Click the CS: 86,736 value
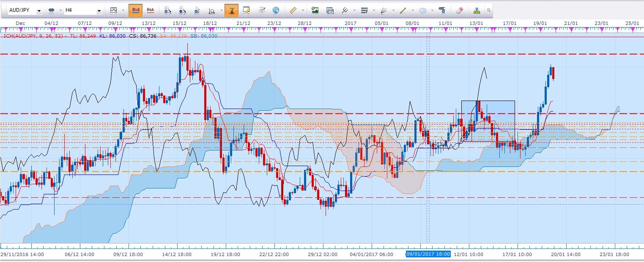This screenshot has width=644, height=262. click(x=143, y=36)
